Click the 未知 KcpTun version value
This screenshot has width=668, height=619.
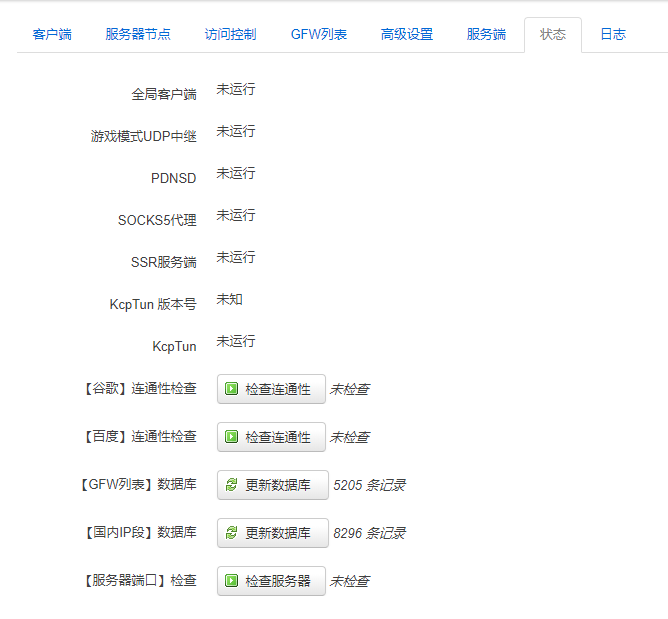coord(229,299)
